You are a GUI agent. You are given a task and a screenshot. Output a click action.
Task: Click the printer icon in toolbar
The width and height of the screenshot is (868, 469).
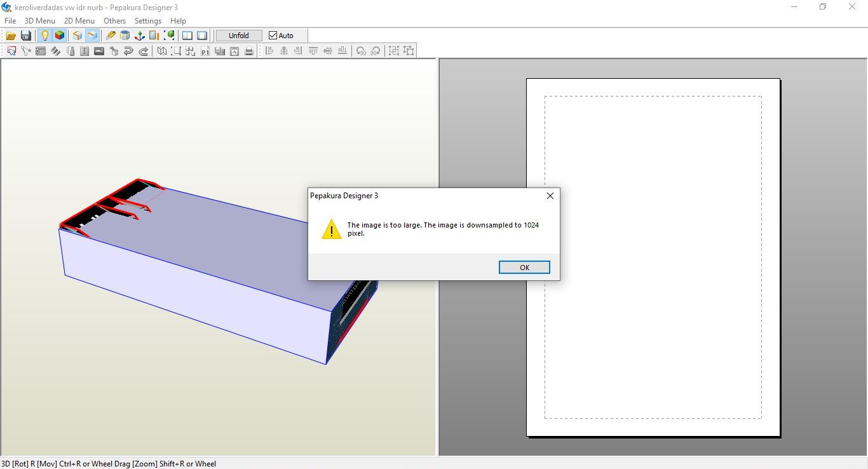pos(249,51)
